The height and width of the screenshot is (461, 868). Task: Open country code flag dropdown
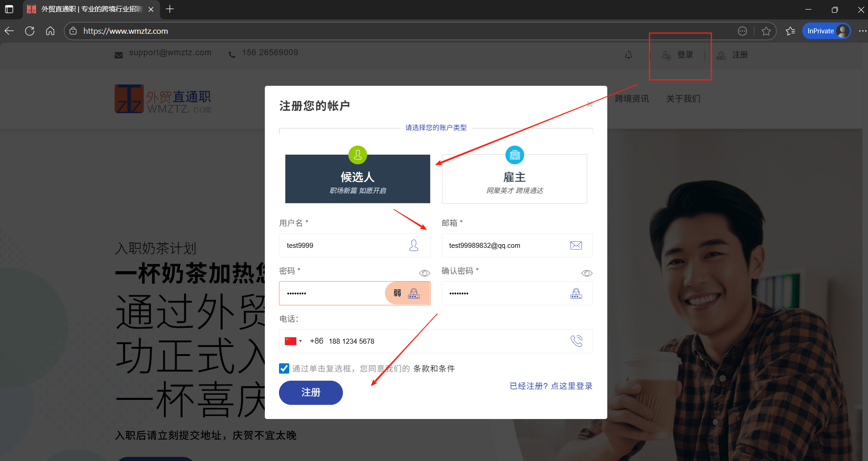point(293,341)
